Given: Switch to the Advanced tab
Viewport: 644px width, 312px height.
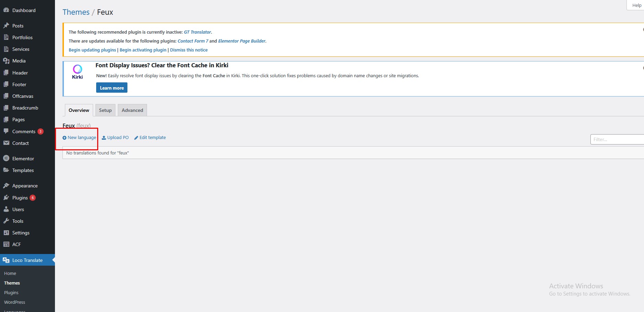Looking at the screenshot, I should (132, 110).
